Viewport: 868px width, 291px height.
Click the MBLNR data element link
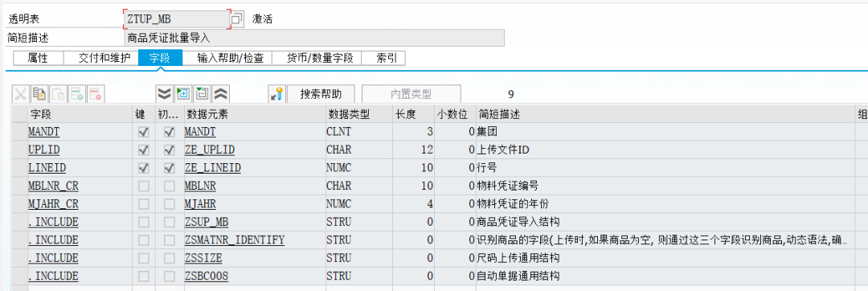201,186
